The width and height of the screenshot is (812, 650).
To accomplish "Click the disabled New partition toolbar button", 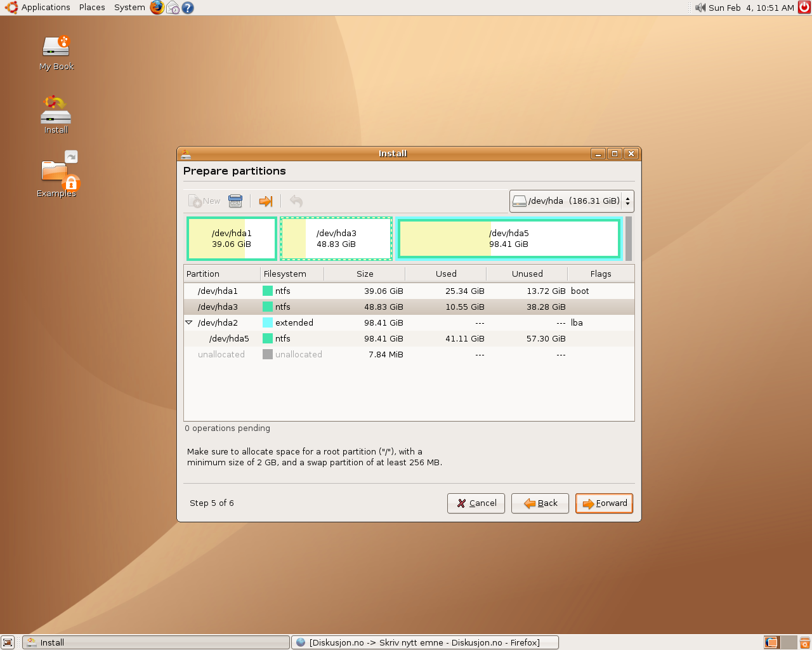I will coord(204,201).
